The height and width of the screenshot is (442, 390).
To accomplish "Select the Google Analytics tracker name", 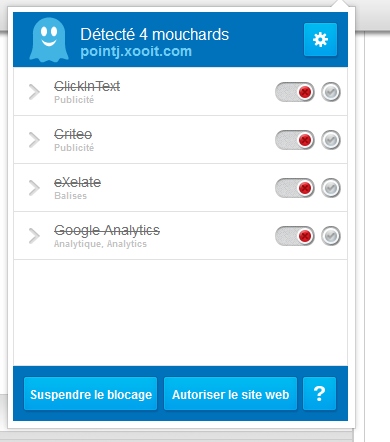I will [107, 230].
